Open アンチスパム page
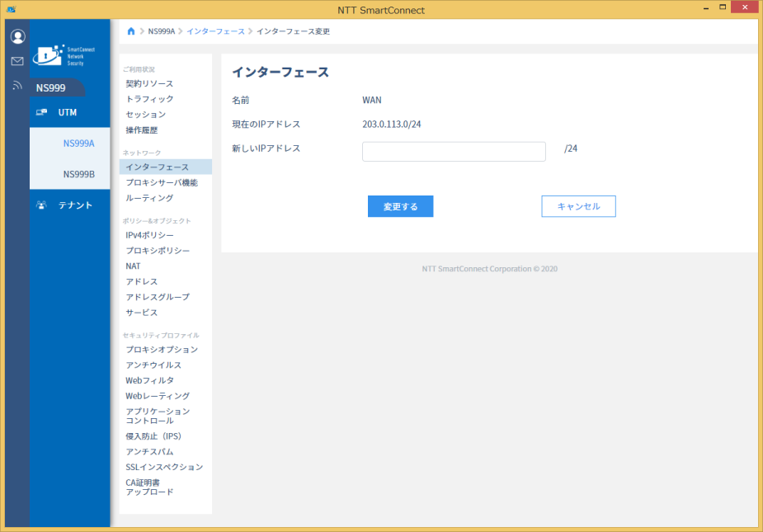Image resolution: width=763 pixels, height=532 pixels. [x=149, y=452]
